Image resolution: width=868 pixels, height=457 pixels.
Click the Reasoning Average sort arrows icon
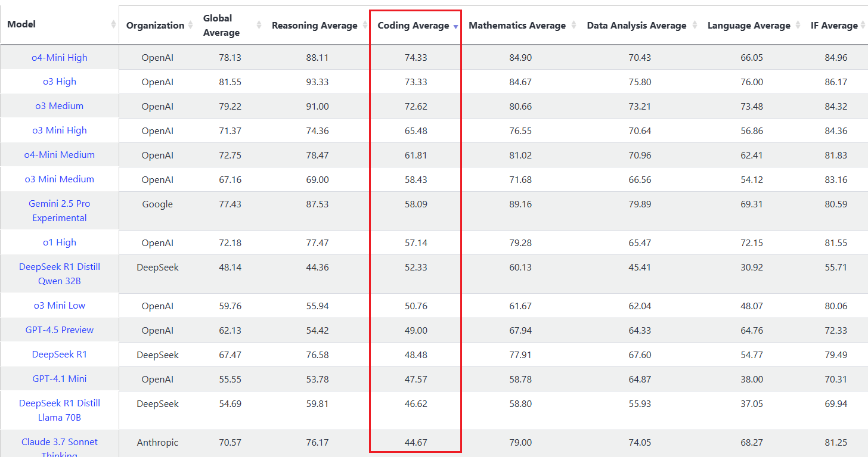pos(365,24)
